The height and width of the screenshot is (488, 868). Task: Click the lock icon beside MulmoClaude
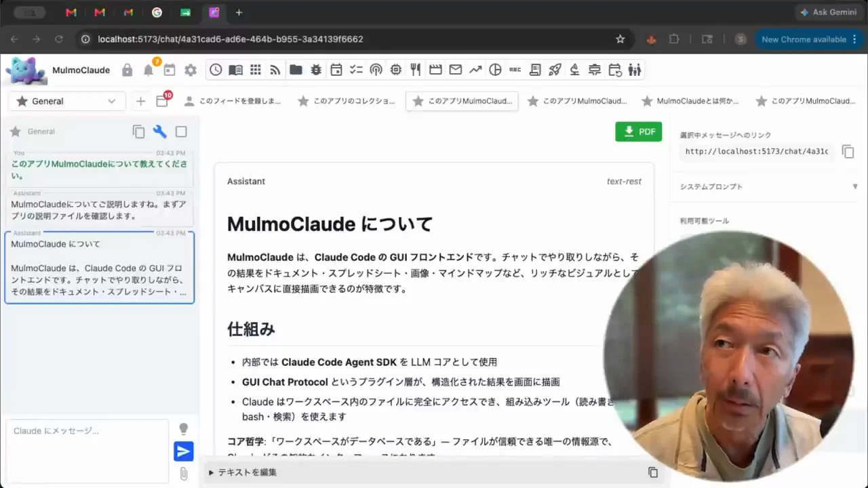(127, 70)
